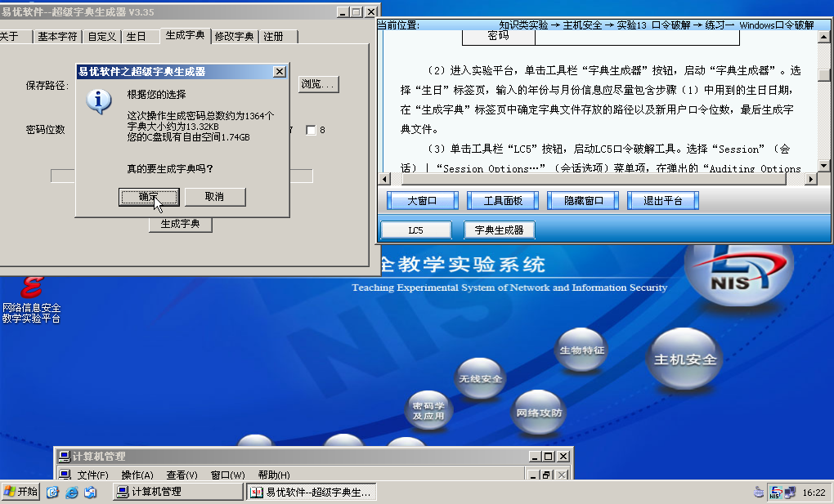Click the 生成字典 button below dialog

coord(181,224)
